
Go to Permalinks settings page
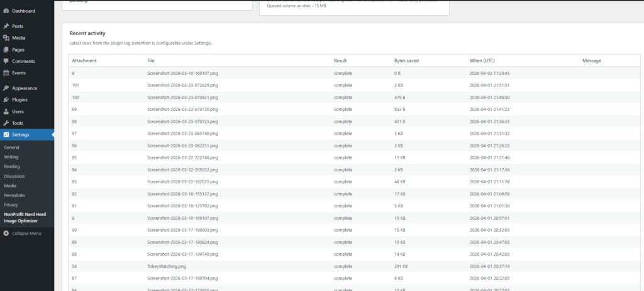pyautogui.click(x=14, y=195)
